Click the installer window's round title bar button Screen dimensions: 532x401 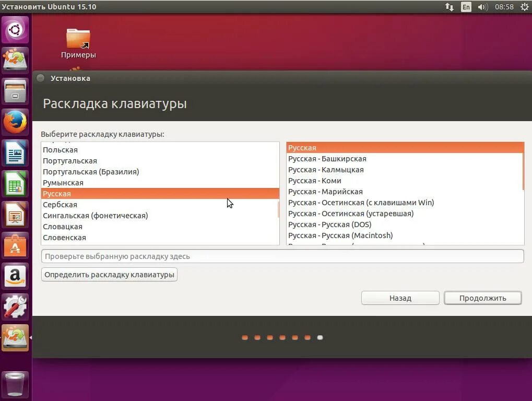(x=40, y=78)
